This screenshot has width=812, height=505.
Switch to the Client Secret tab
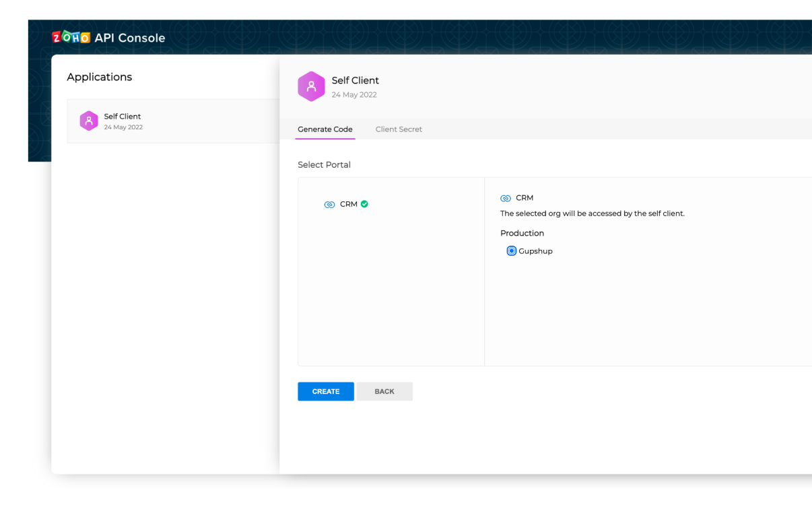pyautogui.click(x=399, y=129)
